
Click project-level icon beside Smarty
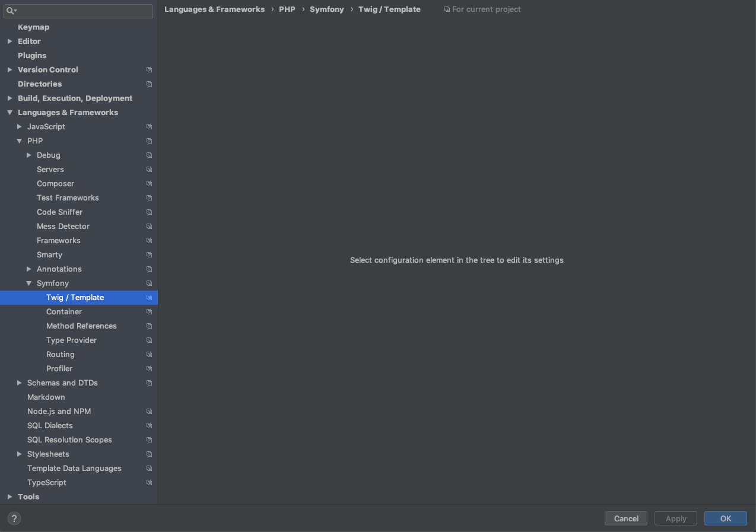pyautogui.click(x=149, y=255)
